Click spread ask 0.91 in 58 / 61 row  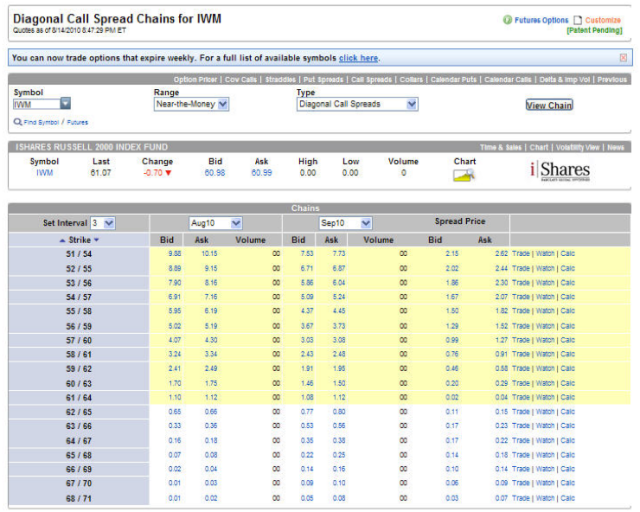coord(501,354)
